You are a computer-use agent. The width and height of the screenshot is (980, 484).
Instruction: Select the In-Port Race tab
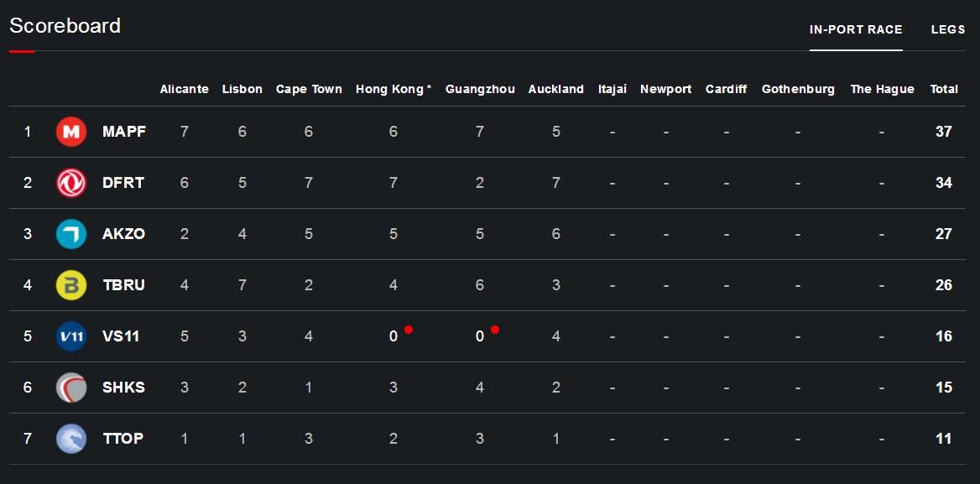coord(856,29)
